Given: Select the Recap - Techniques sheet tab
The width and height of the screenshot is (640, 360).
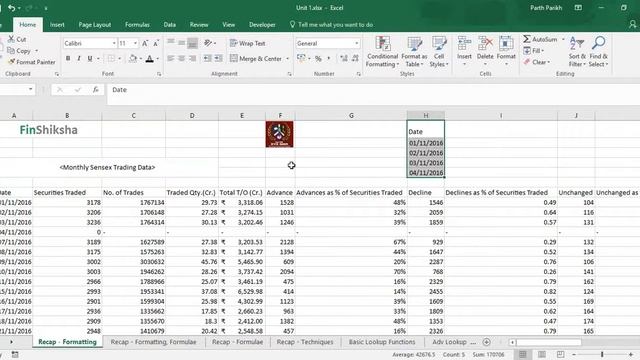Looking at the screenshot, I should click(x=305, y=342).
